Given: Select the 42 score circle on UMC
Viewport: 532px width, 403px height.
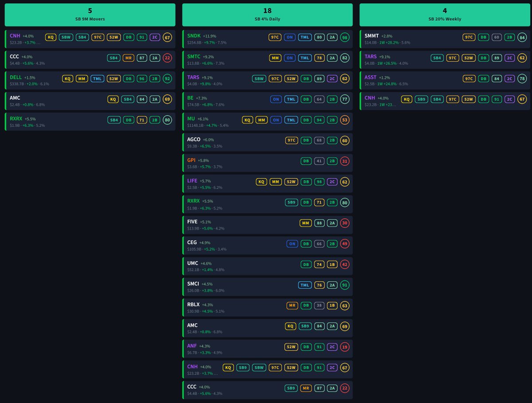Looking at the screenshot, I should (x=344, y=264).
